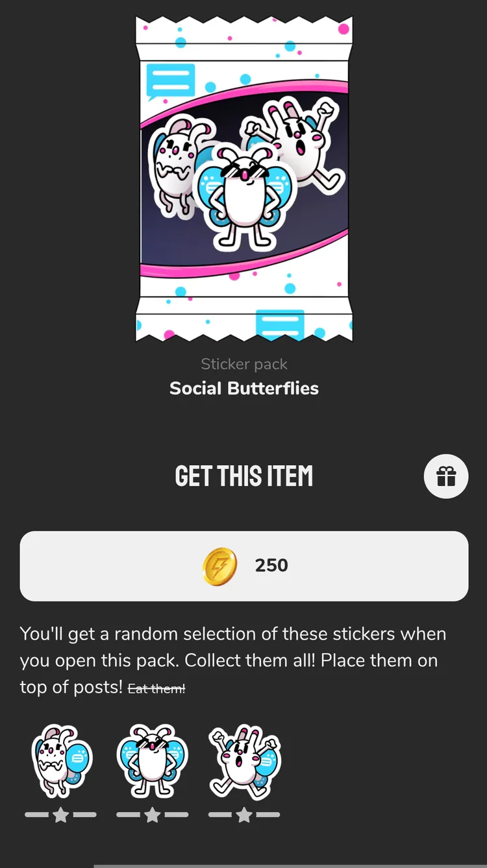This screenshot has width=487, height=868.
Task: Click the "GET THIS ITEM" heading
Action: click(244, 477)
